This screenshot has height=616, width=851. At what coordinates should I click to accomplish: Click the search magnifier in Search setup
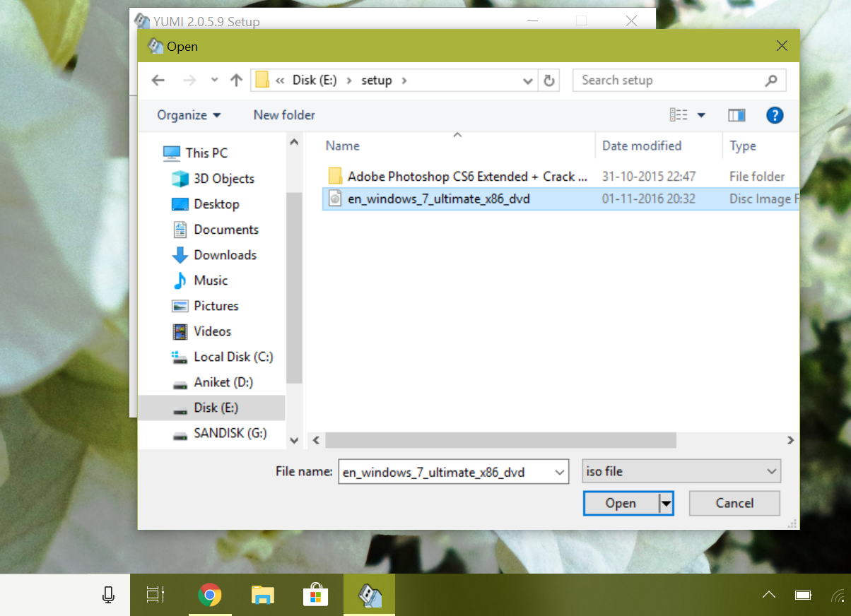(x=771, y=80)
